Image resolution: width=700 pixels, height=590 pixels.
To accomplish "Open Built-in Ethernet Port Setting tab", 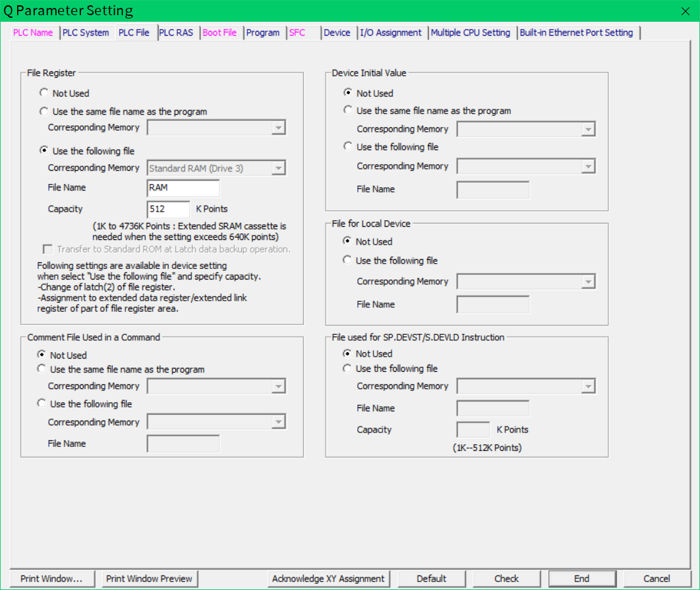I will (x=576, y=33).
